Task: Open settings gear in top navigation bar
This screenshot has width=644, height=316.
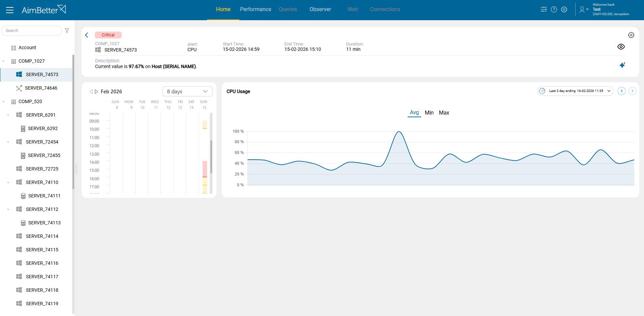Action: pyautogui.click(x=564, y=9)
